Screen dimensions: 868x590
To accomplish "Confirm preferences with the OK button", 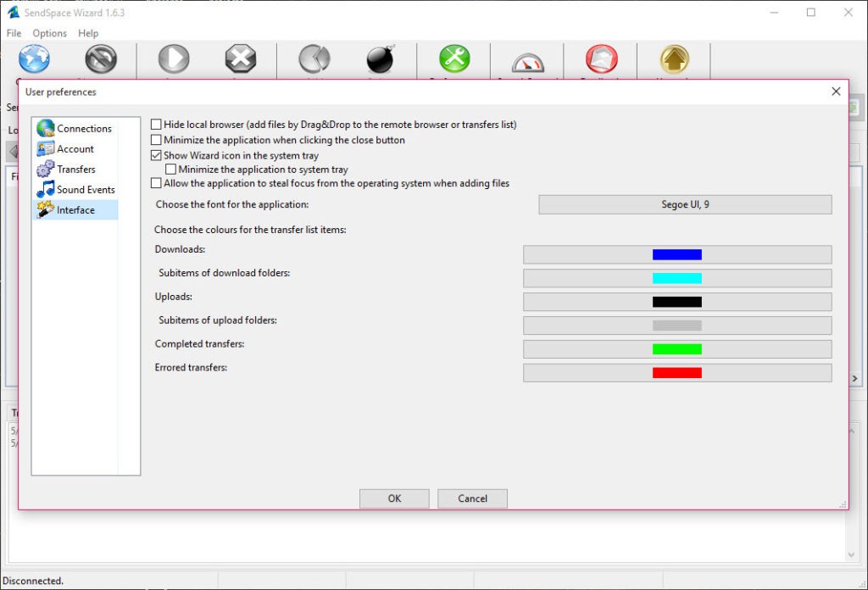I will pyautogui.click(x=394, y=498).
